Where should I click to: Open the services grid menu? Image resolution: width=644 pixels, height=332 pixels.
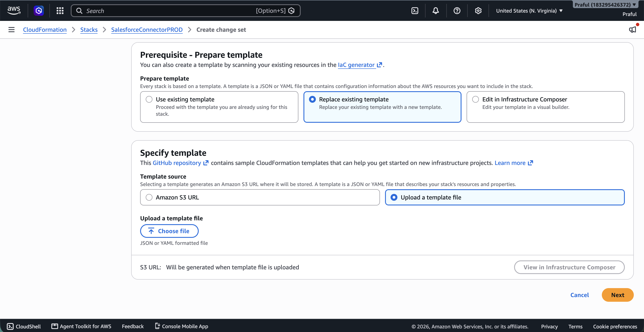60,10
